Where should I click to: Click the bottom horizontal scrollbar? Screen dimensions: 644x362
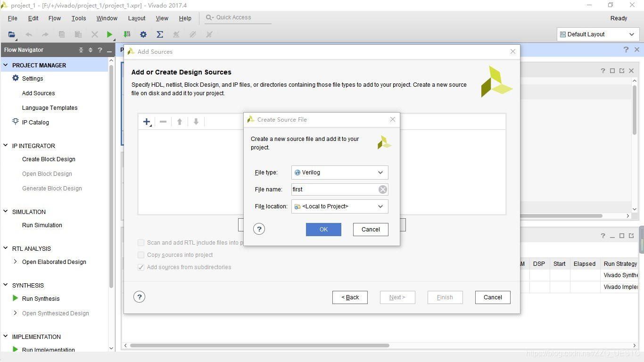point(259,346)
